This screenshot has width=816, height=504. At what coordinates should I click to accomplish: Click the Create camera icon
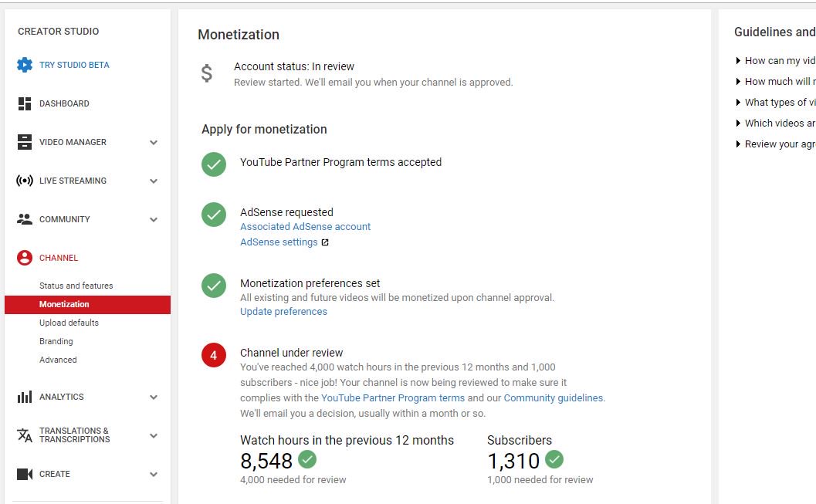coord(25,474)
